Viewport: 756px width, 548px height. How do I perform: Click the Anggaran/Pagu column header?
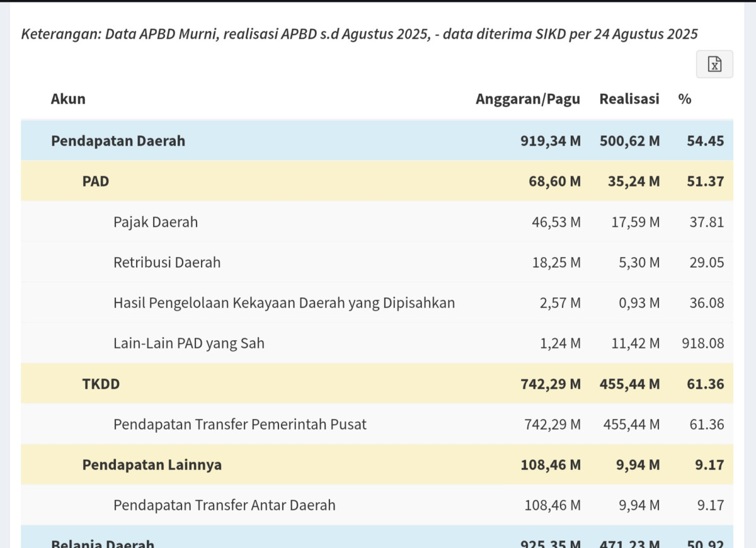click(x=527, y=99)
